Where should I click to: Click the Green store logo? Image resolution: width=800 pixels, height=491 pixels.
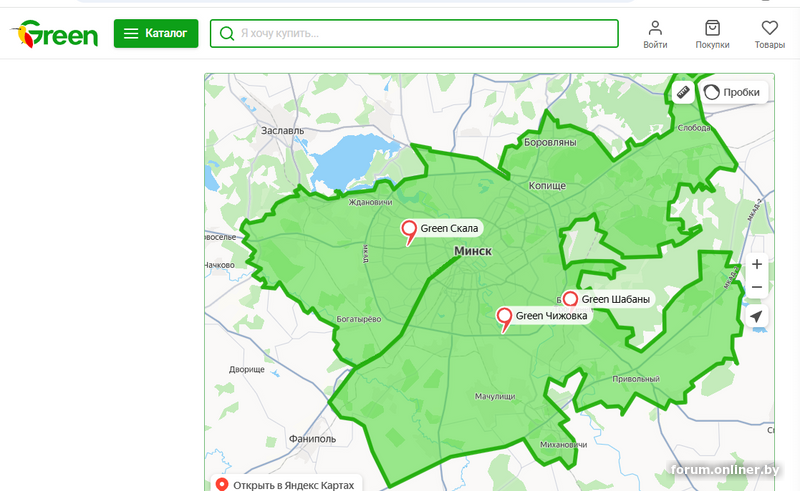[x=54, y=34]
